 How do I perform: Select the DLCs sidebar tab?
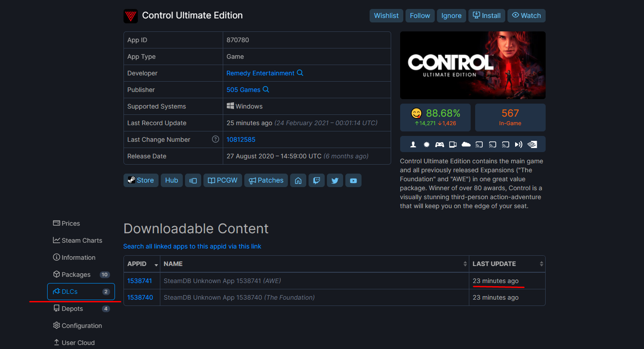(81, 292)
